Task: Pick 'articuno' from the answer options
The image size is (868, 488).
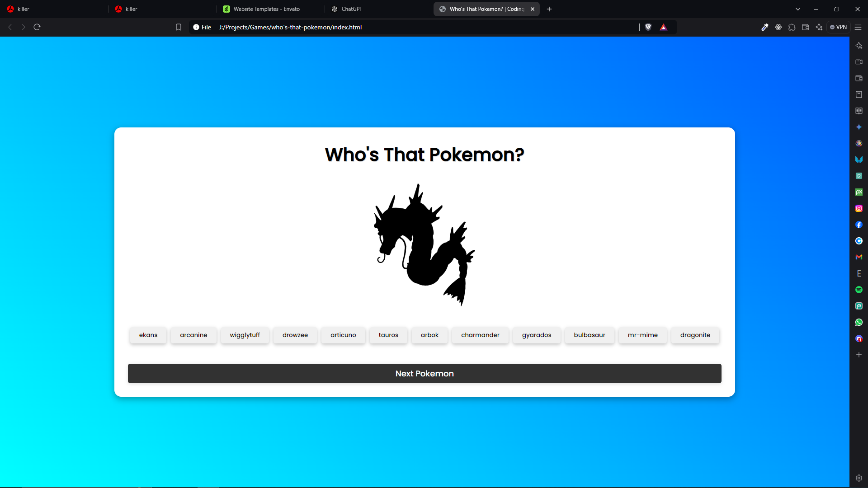Action: click(343, 335)
